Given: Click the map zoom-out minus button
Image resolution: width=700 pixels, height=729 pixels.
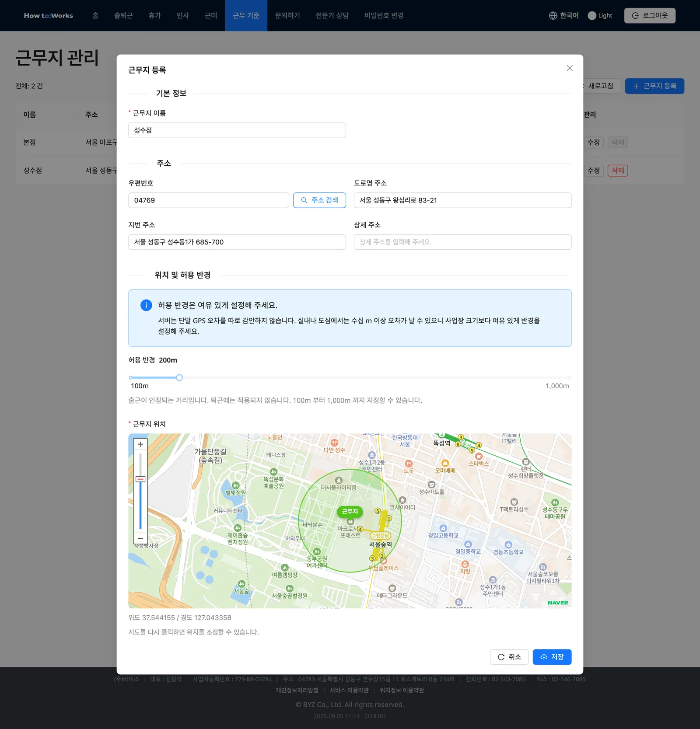Looking at the screenshot, I should tap(140, 538).
